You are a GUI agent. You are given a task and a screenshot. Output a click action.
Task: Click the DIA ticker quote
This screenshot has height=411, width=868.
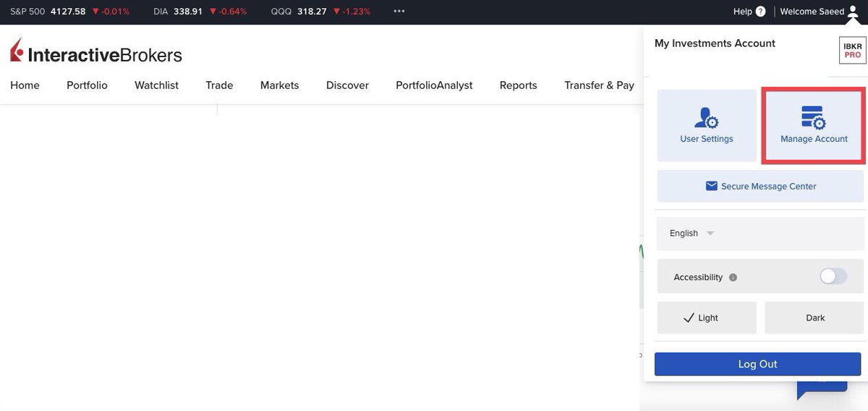pyautogui.click(x=200, y=12)
